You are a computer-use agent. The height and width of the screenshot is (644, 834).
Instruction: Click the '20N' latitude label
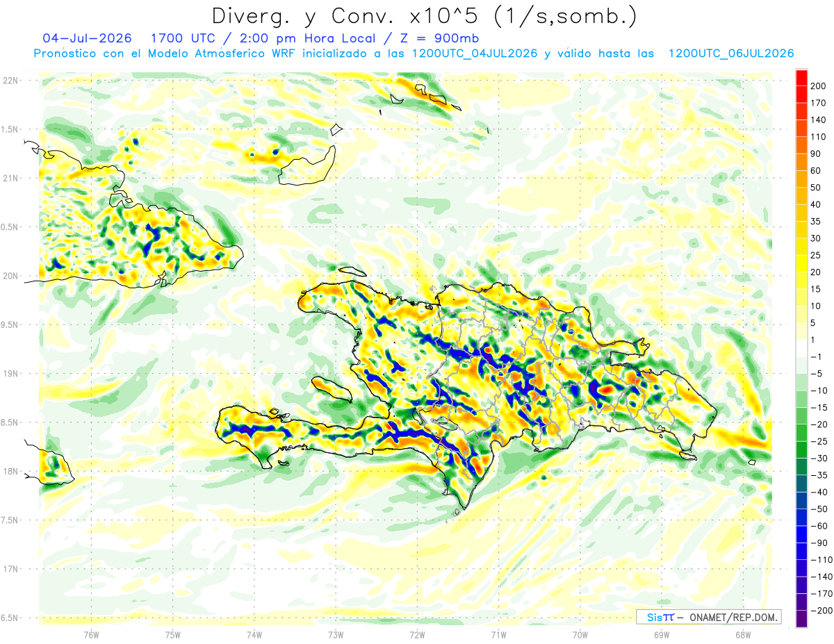10,276
